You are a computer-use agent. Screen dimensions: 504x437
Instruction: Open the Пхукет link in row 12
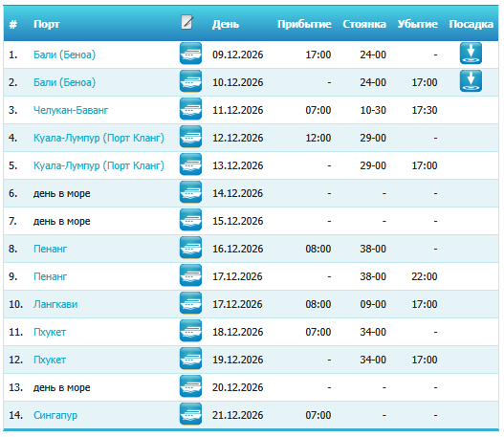pyautogui.click(x=50, y=360)
